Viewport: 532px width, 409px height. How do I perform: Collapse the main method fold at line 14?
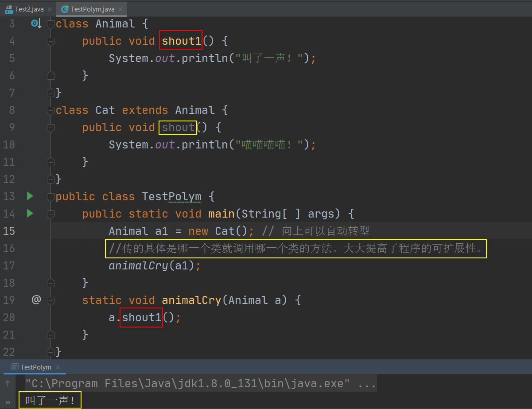click(x=50, y=214)
